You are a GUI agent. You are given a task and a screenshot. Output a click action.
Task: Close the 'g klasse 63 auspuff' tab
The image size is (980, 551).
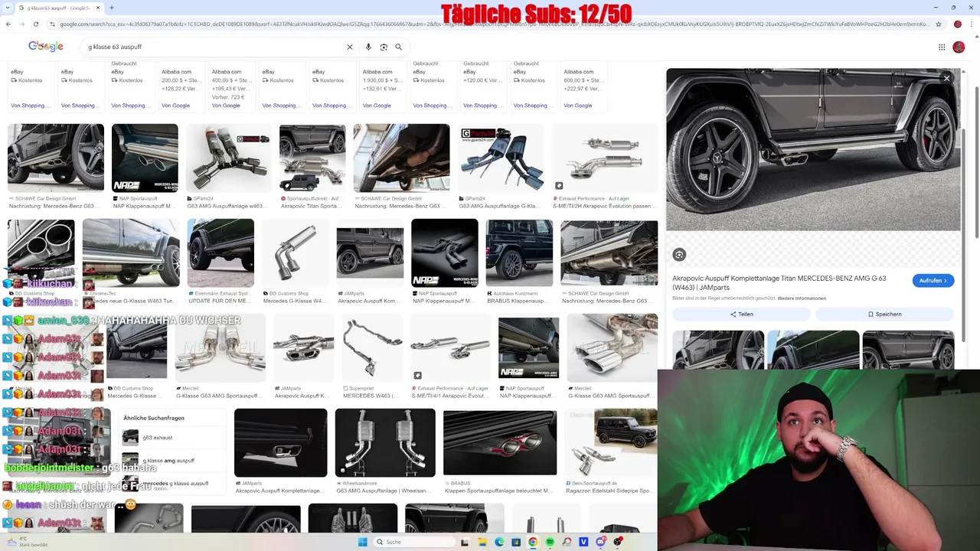[x=97, y=8]
